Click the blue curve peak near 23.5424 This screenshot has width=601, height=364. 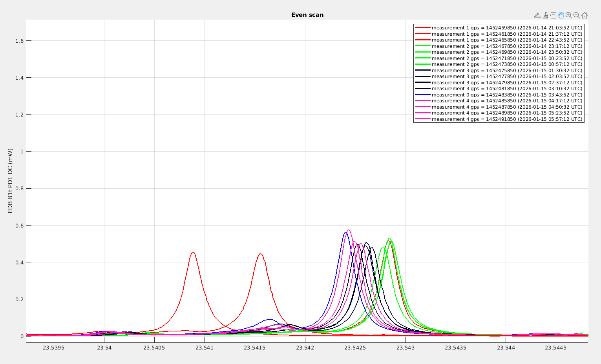point(345,232)
